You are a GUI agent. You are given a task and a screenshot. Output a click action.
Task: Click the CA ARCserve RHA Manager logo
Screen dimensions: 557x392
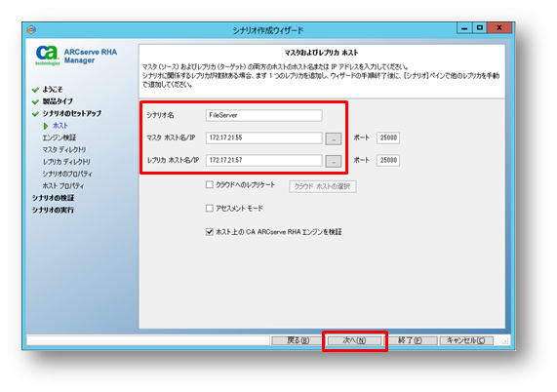(x=76, y=56)
